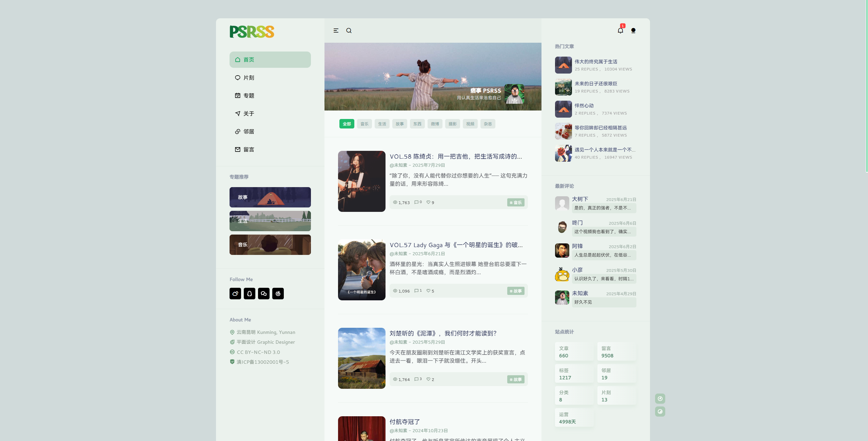
Task: Open the article 伟大的终究属于生活
Action: click(596, 61)
